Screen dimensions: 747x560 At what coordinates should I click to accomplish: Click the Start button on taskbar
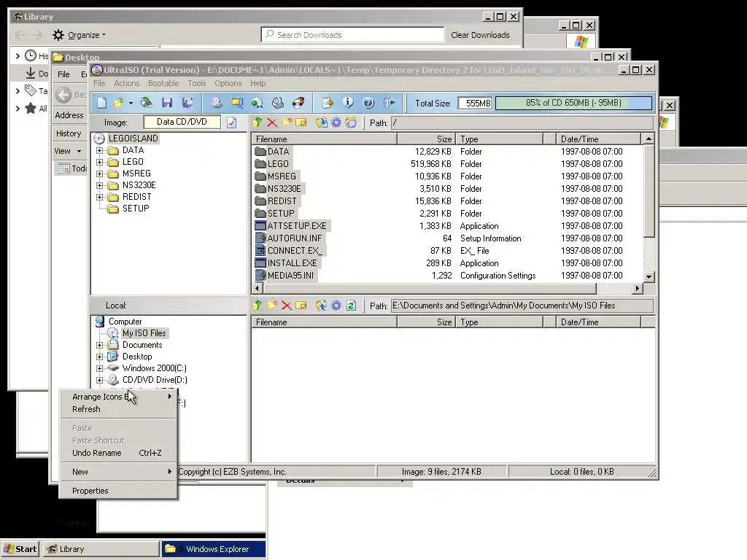[x=21, y=549]
